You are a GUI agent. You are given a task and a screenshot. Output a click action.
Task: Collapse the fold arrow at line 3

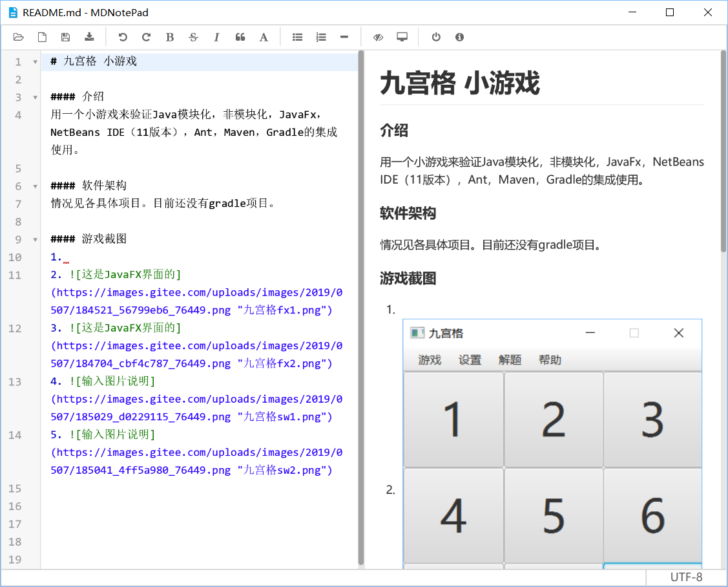[x=36, y=98]
